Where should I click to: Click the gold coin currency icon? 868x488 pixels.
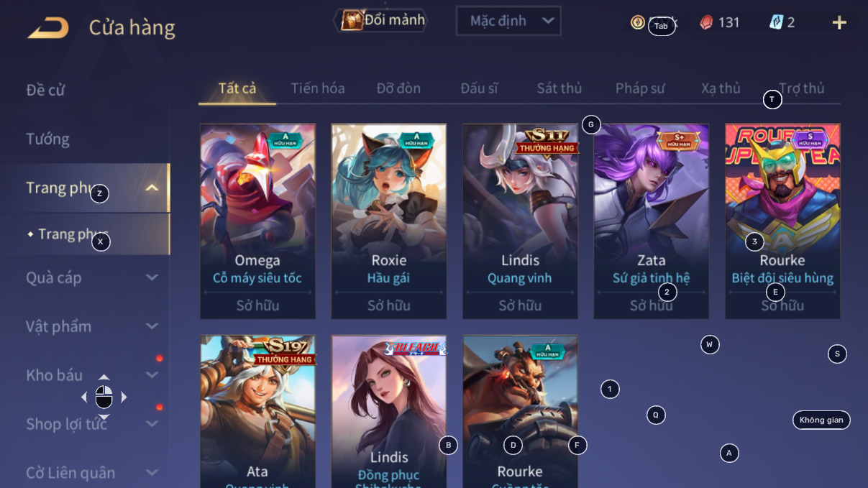coord(637,22)
